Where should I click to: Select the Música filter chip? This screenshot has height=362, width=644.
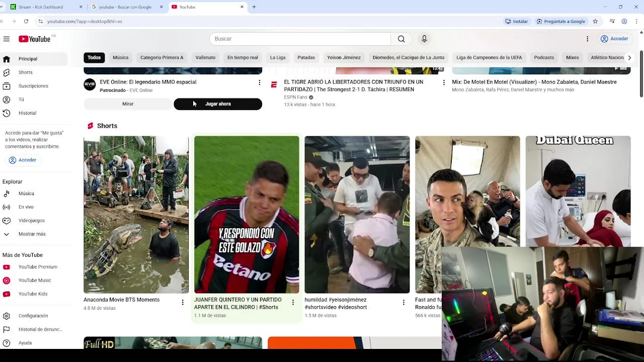[x=120, y=58]
